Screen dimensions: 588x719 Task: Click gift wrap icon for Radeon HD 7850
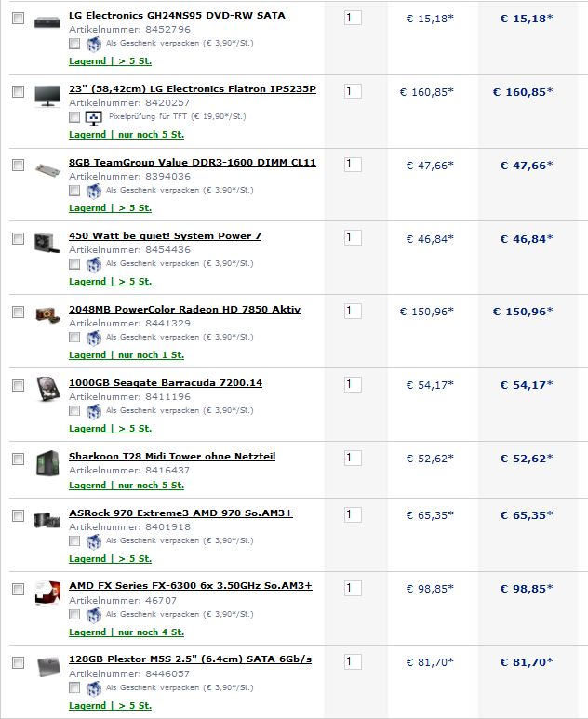[94, 338]
